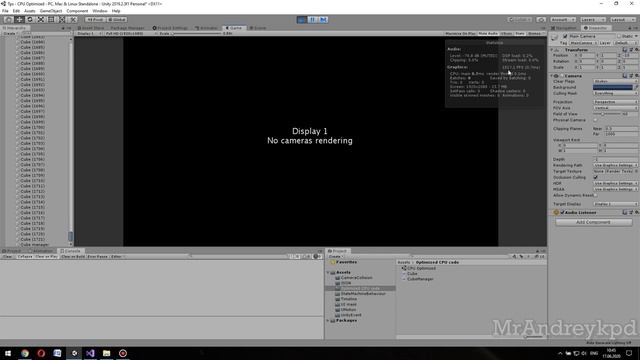
Task: Click the Play button
Action: tap(302, 20)
